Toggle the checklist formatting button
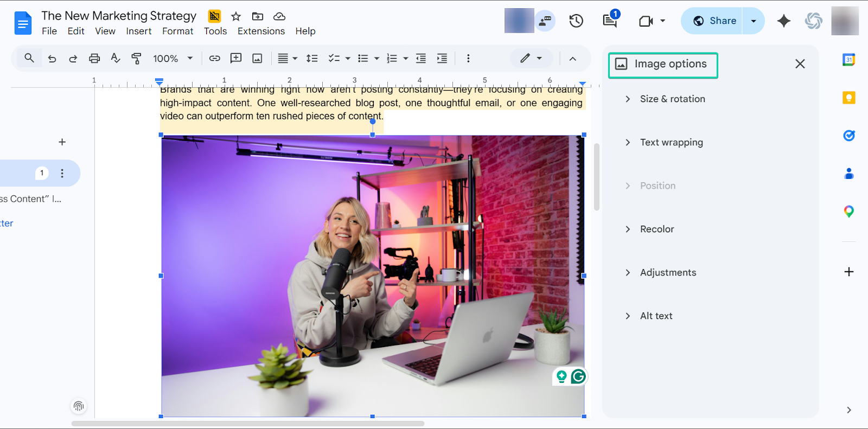 [x=339, y=58]
